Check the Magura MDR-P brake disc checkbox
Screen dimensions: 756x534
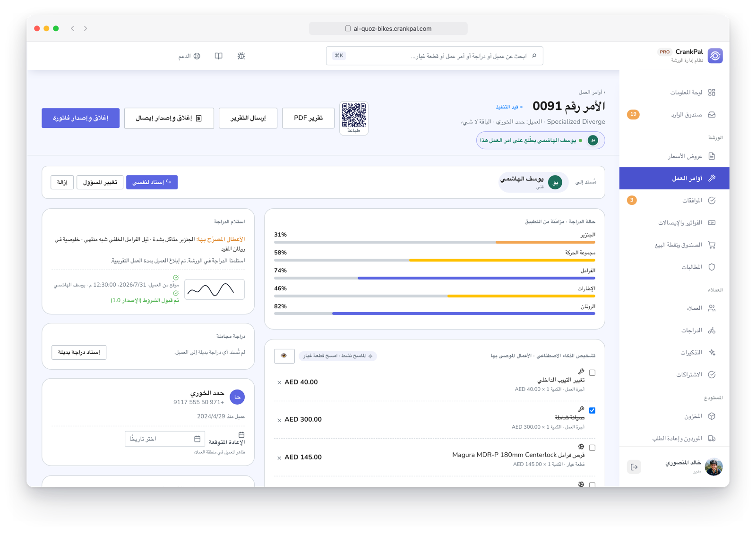point(592,448)
